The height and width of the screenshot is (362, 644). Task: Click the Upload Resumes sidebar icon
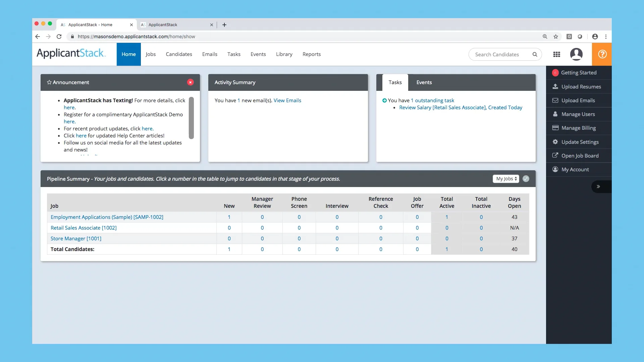(555, 86)
